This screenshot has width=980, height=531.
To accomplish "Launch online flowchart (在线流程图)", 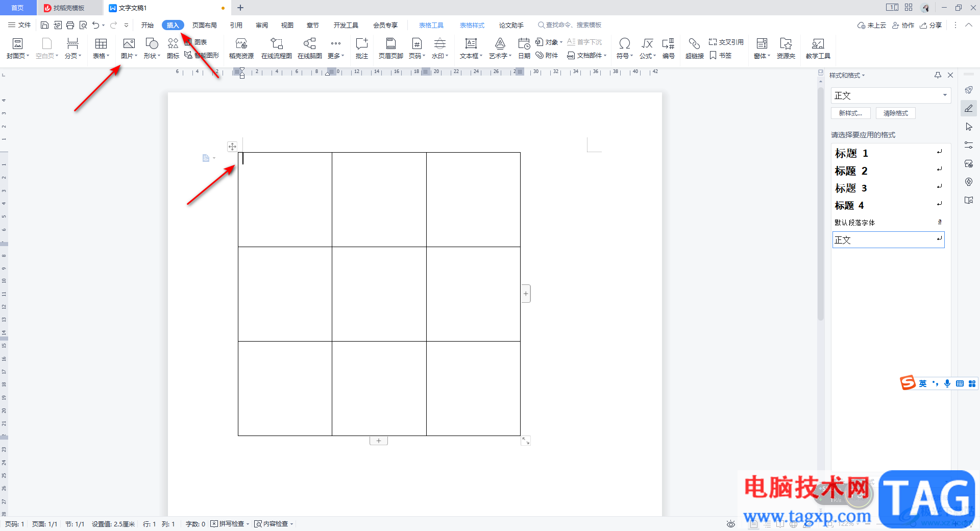I will click(276, 49).
